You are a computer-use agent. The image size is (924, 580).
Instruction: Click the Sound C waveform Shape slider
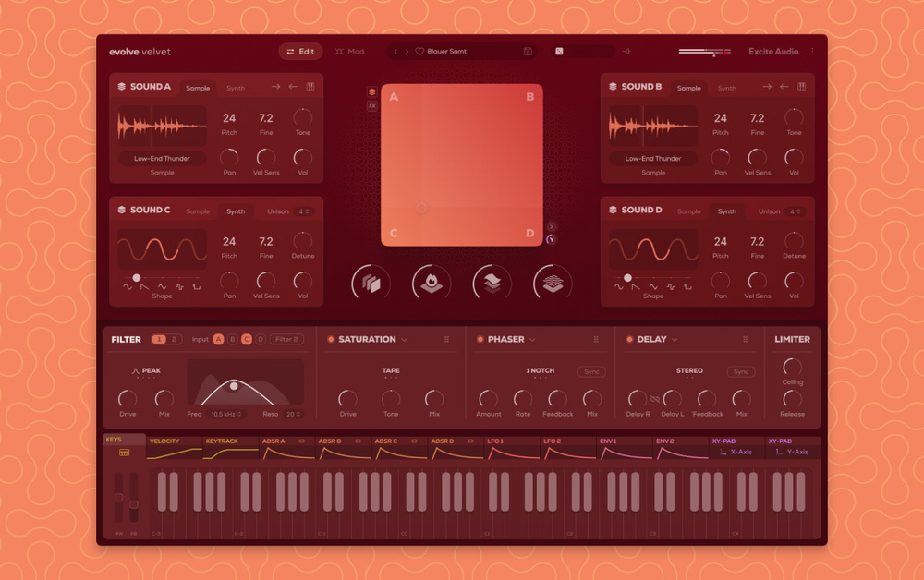coord(137,278)
